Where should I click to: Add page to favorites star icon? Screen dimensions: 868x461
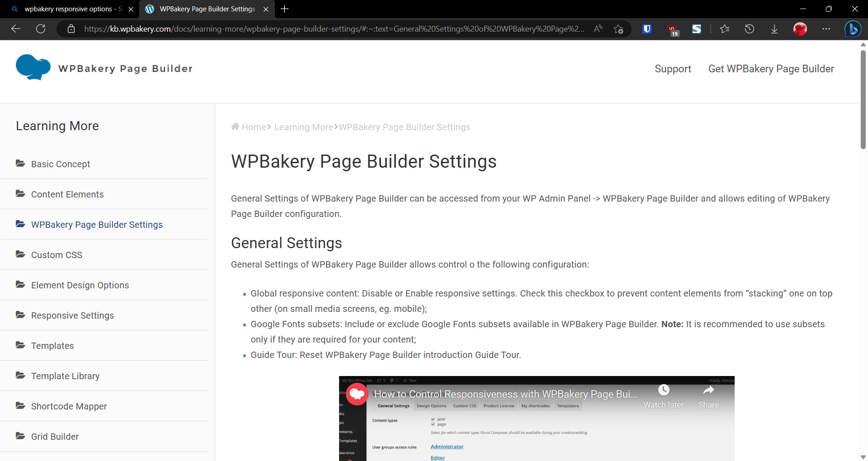click(618, 29)
